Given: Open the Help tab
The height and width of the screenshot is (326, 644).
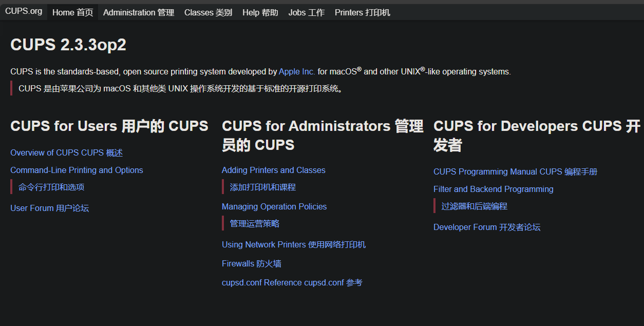Looking at the screenshot, I should coord(260,12).
